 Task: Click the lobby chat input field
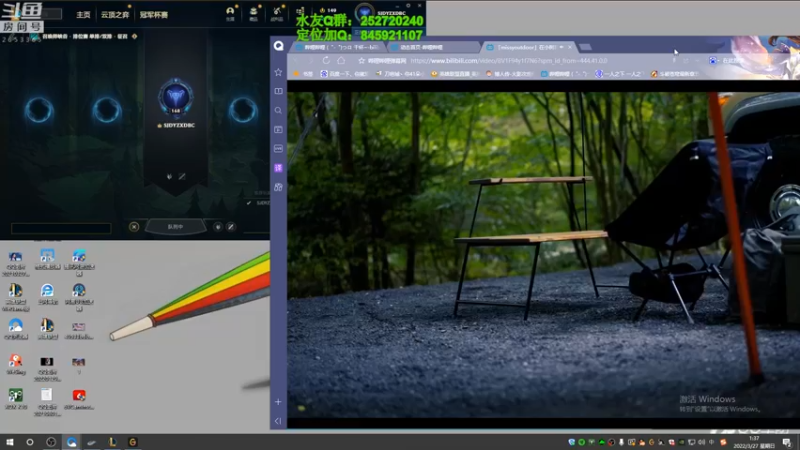(61, 228)
